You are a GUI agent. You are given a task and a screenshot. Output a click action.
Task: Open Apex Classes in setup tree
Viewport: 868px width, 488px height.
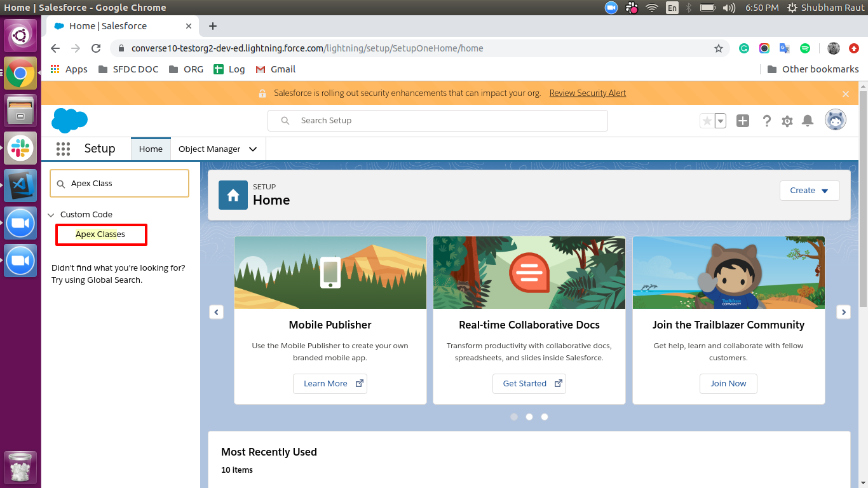click(100, 234)
